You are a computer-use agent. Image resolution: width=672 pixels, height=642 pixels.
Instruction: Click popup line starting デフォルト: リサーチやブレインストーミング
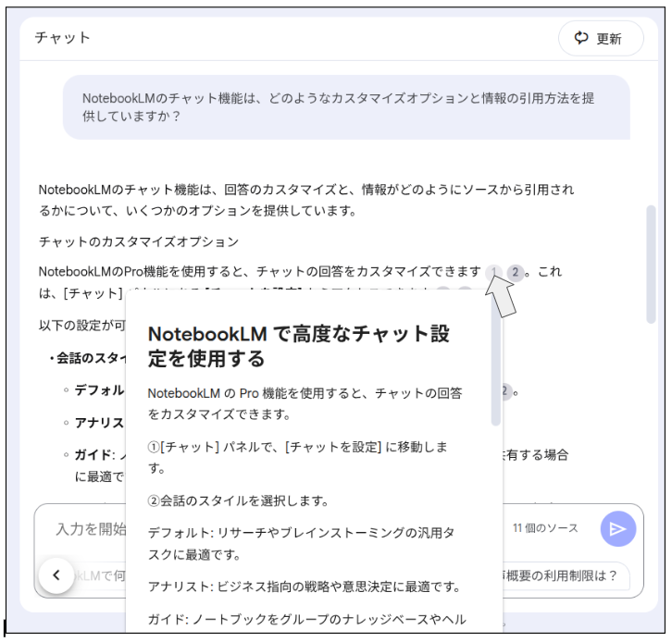coord(301,544)
